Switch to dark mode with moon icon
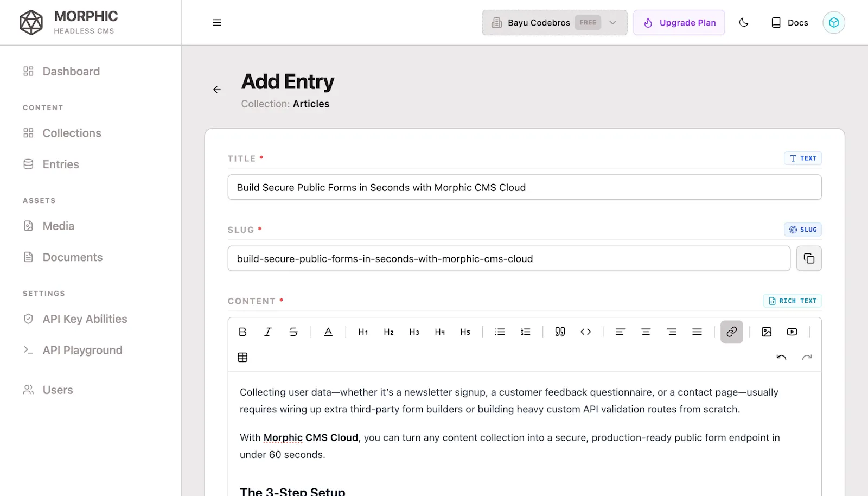The height and width of the screenshot is (496, 868). tap(744, 22)
